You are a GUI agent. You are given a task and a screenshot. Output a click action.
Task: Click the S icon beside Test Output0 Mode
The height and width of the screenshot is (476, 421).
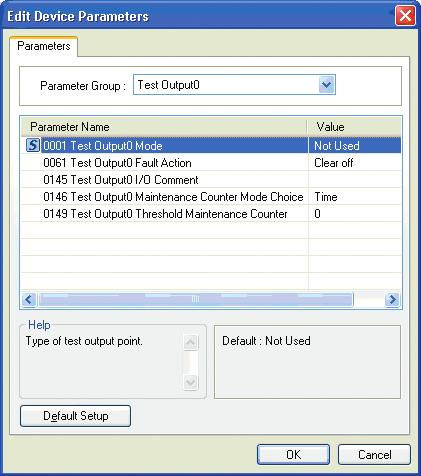point(33,145)
